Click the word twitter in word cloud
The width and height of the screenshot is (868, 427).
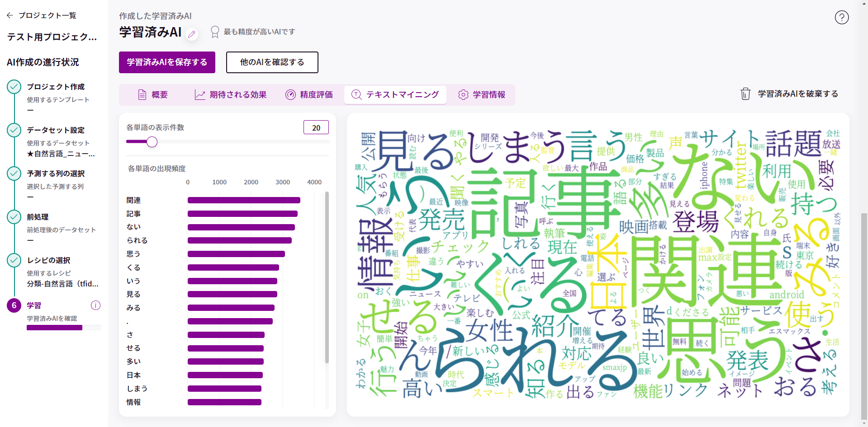[741, 165]
